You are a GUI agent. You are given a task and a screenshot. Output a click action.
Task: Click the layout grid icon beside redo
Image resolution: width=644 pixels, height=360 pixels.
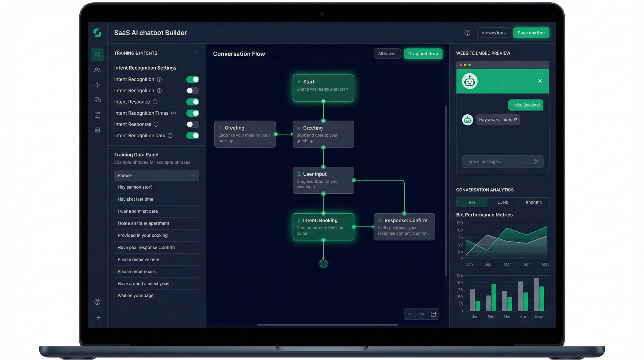(x=433, y=314)
